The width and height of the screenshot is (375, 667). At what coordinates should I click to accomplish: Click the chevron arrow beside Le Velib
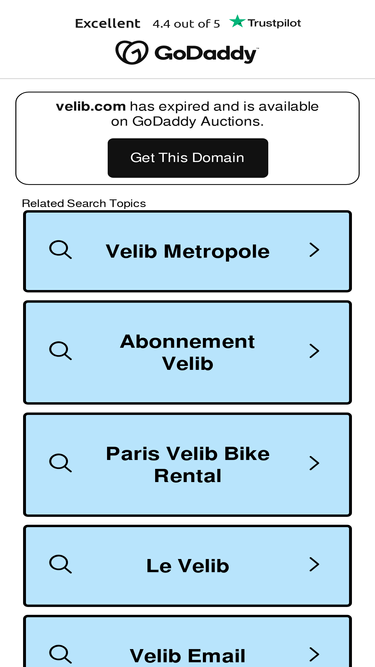coord(314,564)
